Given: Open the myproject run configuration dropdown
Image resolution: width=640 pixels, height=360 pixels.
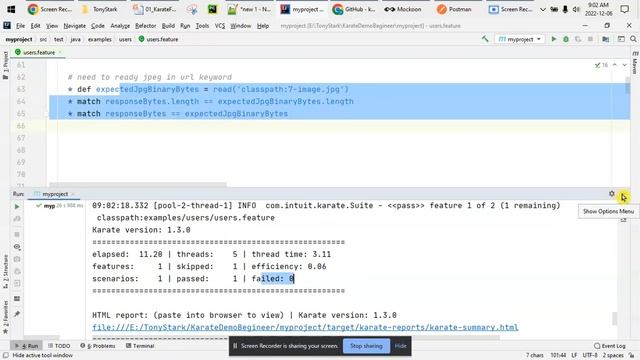Looking at the screenshot, I should tap(519, 39).
